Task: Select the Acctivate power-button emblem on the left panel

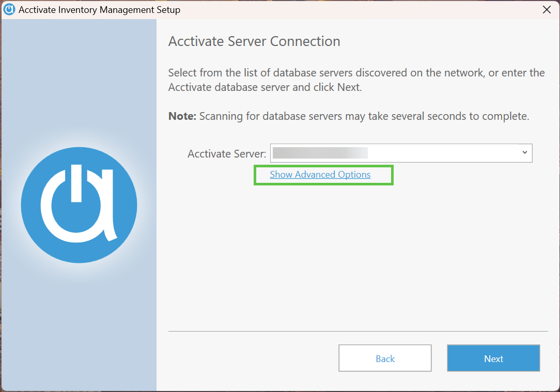Action: (x=79, y=205)
